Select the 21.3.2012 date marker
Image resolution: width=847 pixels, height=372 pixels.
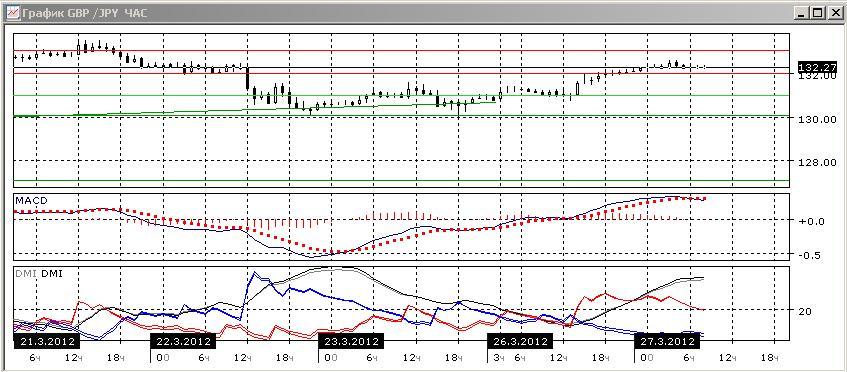point(47,341)
